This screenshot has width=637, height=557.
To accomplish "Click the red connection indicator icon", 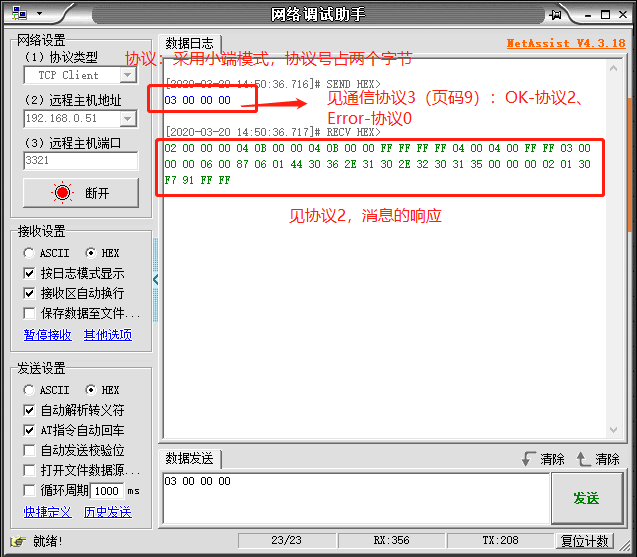I will pos(62,193).
